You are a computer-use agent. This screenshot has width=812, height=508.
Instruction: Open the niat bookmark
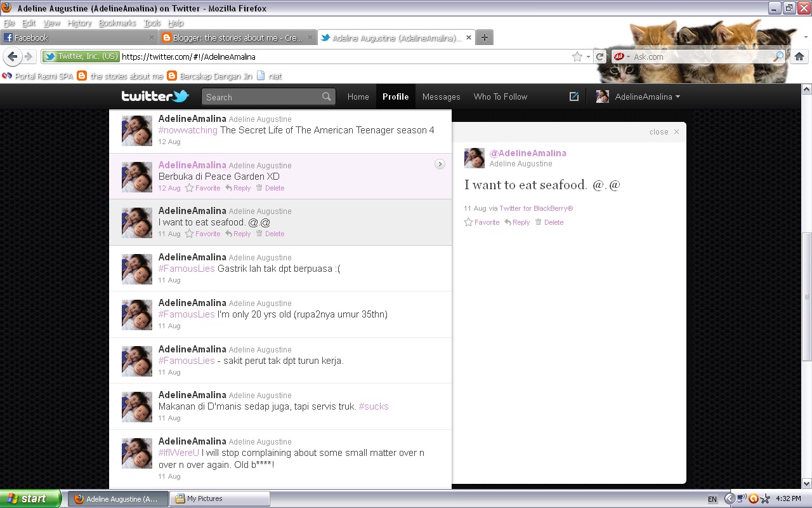click(x=269, y=76)
